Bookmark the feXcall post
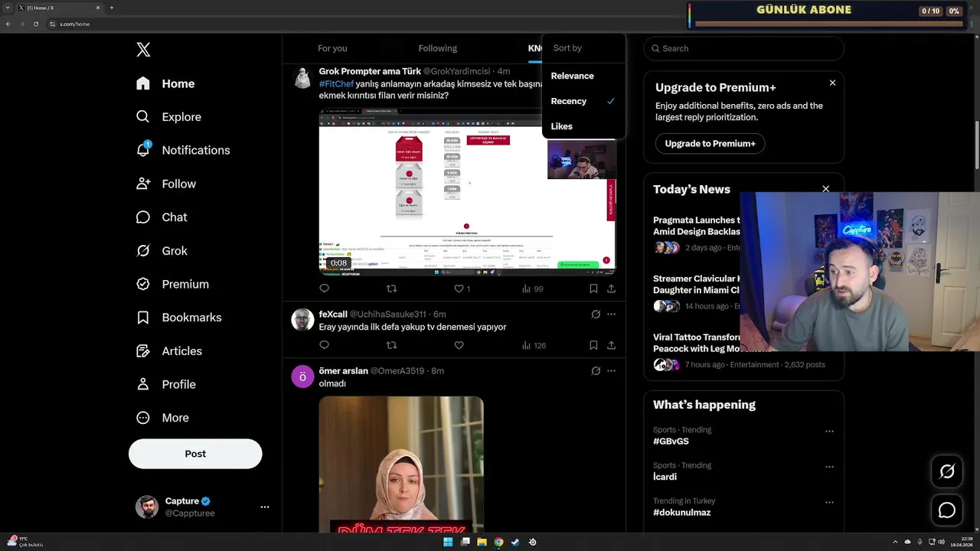The width and height of the screenshot is (980, 551). 593,345
